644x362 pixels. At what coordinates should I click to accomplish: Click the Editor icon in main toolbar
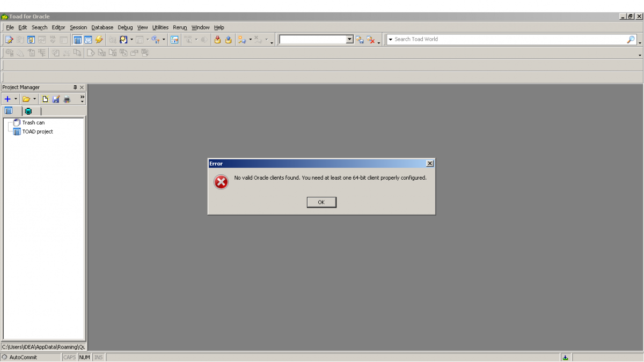point(9,40)
